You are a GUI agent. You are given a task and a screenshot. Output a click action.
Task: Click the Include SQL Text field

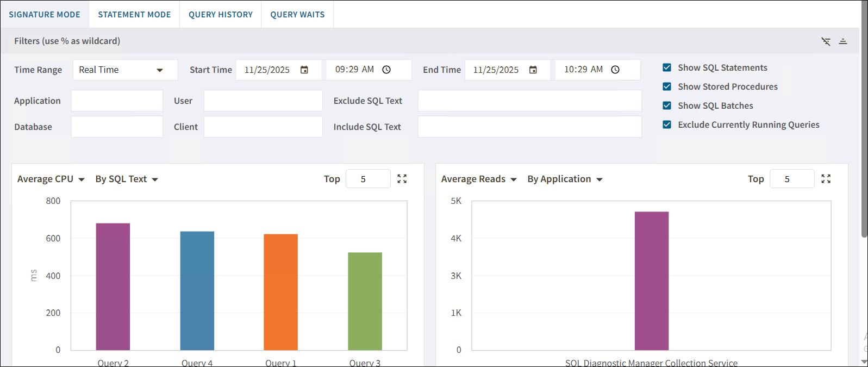pos(530,127)
